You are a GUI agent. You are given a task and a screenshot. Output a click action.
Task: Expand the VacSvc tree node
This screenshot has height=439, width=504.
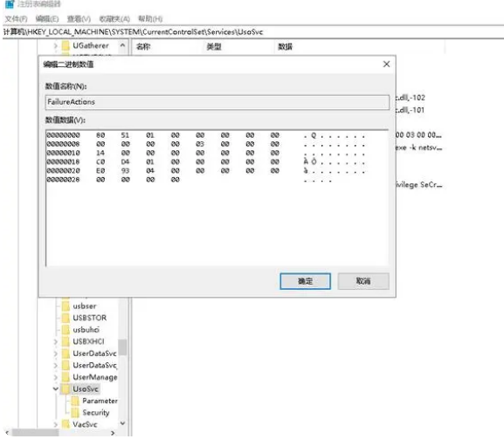tap(55, 424)
